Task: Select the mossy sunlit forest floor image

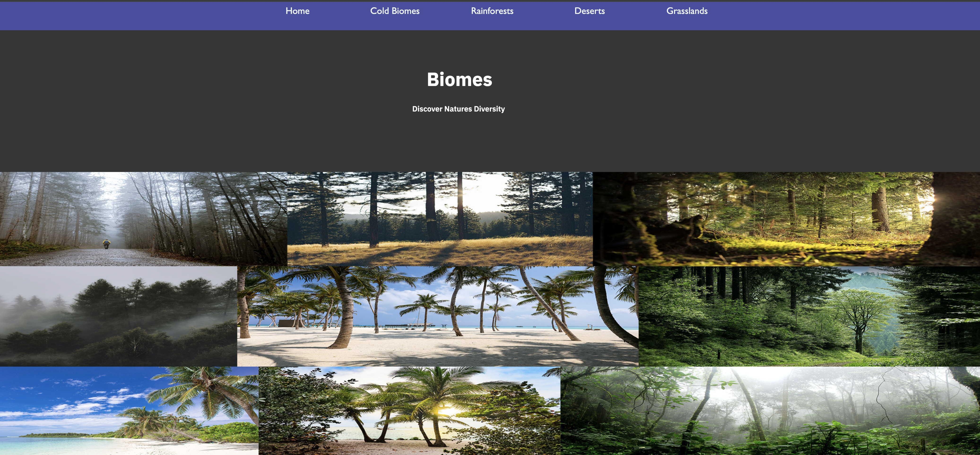Action: (786, 219)
